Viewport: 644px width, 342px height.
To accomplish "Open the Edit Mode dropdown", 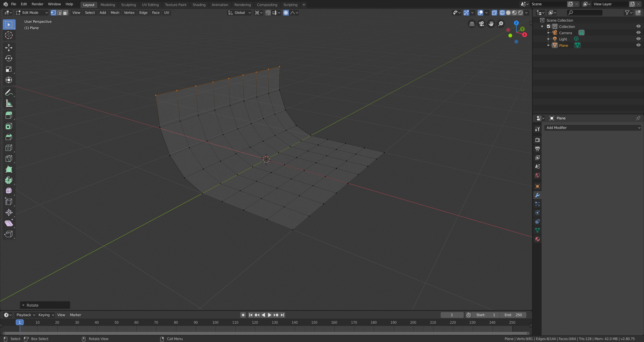I will [32, 12].
